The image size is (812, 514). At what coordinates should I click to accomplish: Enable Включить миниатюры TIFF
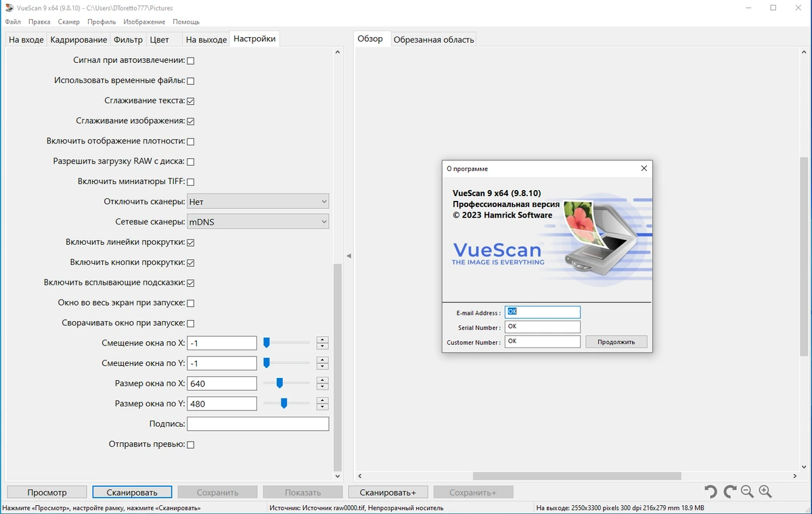point(190,182)
